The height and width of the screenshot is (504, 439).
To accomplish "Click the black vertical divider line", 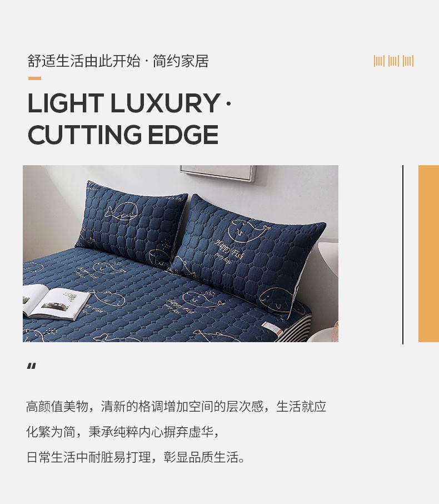I will click(403, 254).
